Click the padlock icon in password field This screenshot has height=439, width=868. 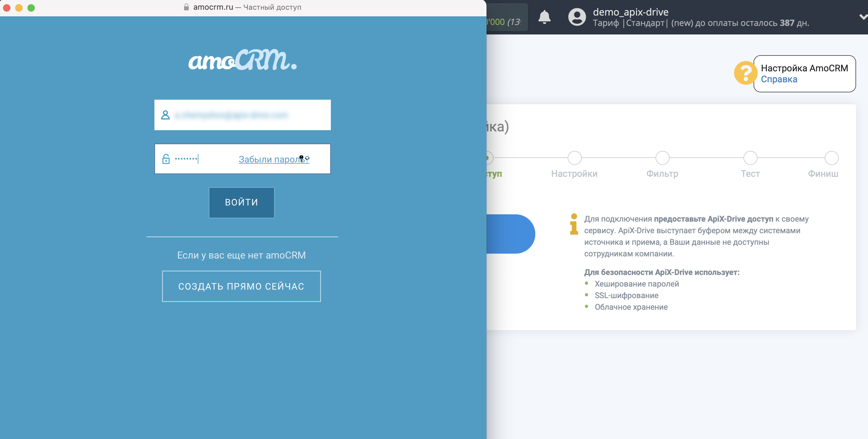(166, 159)
